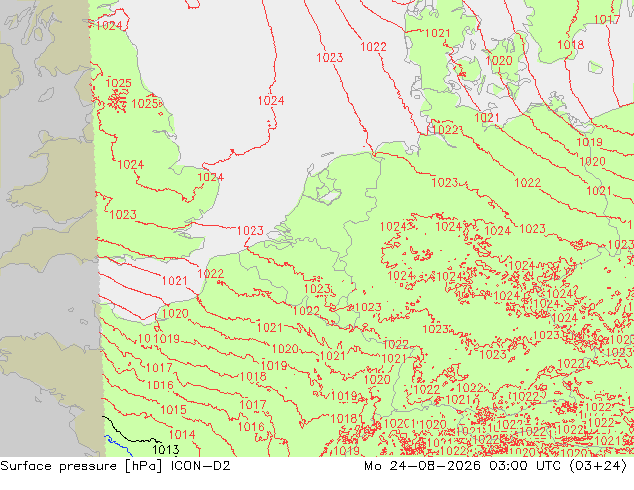Click the "1023" label over the northern North Sea
Viewport: 634px width, 490px height.
330,57
